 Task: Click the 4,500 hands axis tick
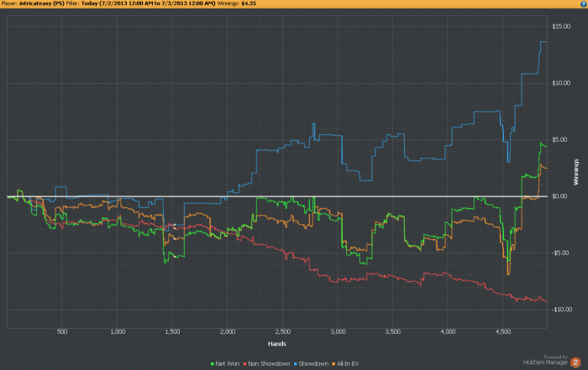503,331
